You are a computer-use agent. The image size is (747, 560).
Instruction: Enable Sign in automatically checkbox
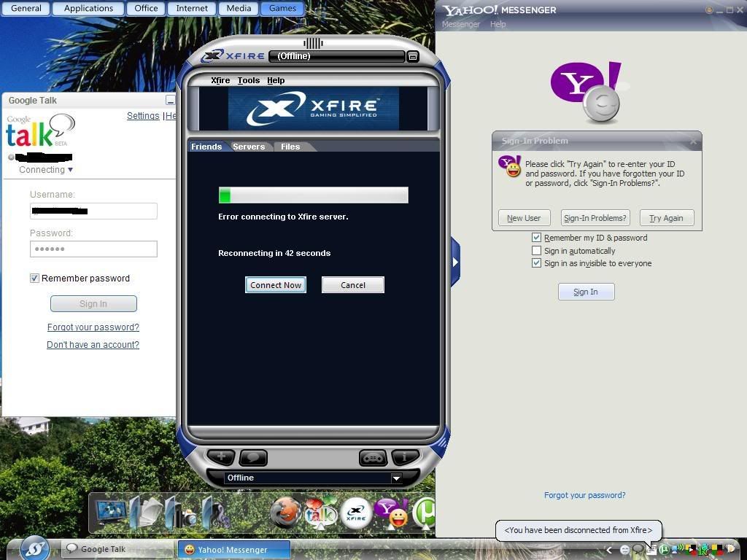point(536,251)
